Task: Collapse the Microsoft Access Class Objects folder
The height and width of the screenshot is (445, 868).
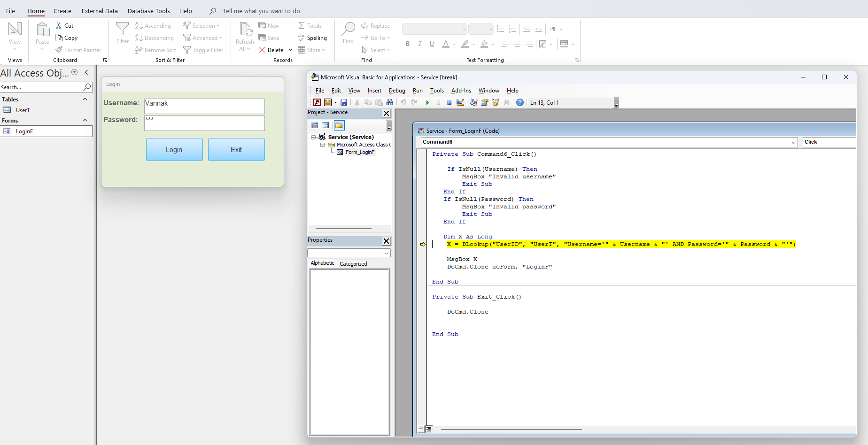Action: [322, 145]
